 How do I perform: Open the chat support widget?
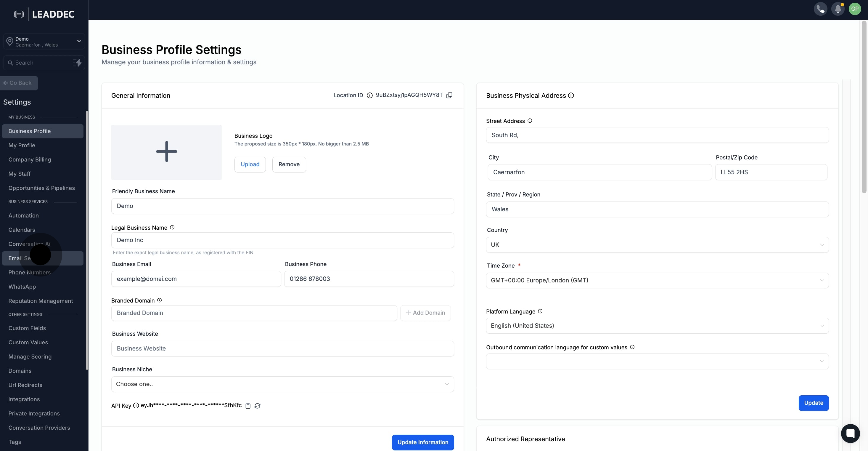click(x=850, y=433)
